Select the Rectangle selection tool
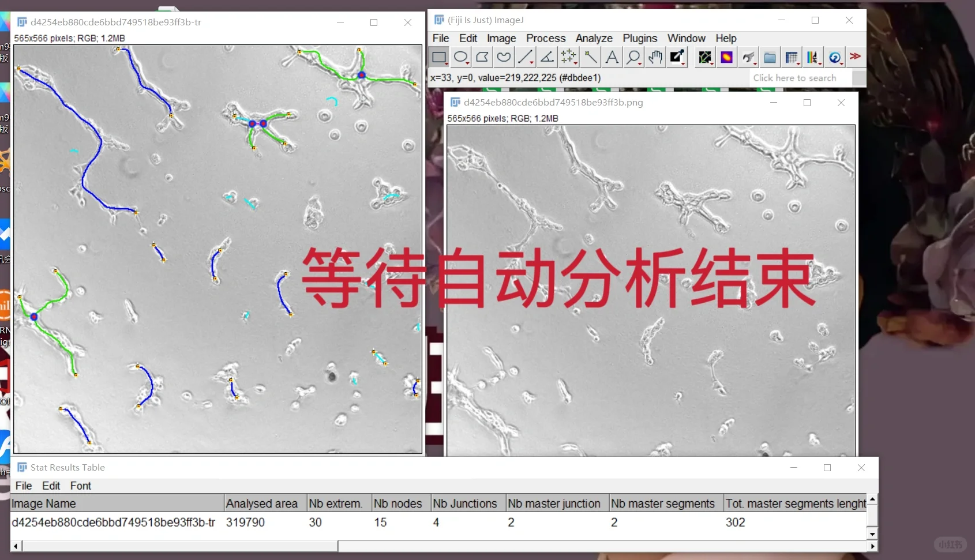Viewport: 975px width, 560px height. [439, 57]
